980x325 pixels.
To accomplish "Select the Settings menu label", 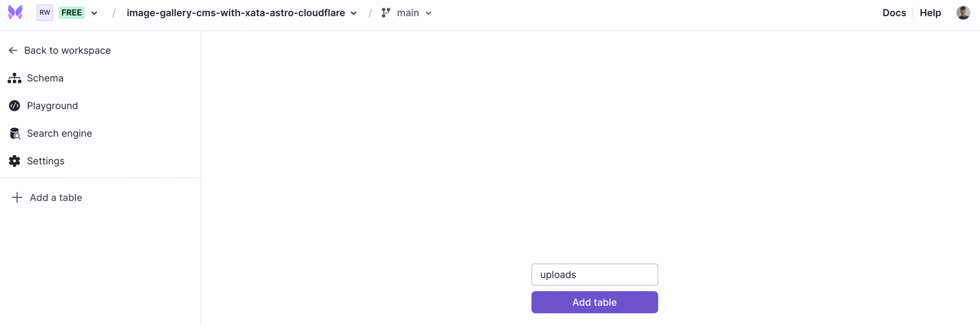I will click(46, 161).
